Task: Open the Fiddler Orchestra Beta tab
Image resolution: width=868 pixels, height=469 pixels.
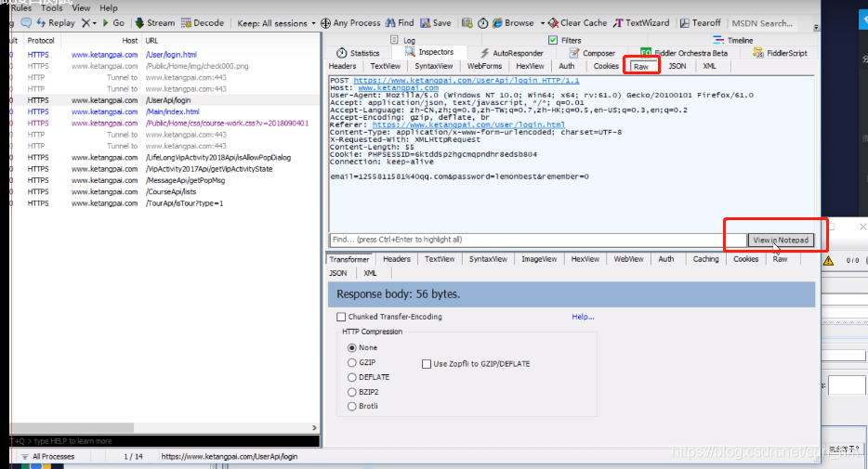Action: coord(684,53)
